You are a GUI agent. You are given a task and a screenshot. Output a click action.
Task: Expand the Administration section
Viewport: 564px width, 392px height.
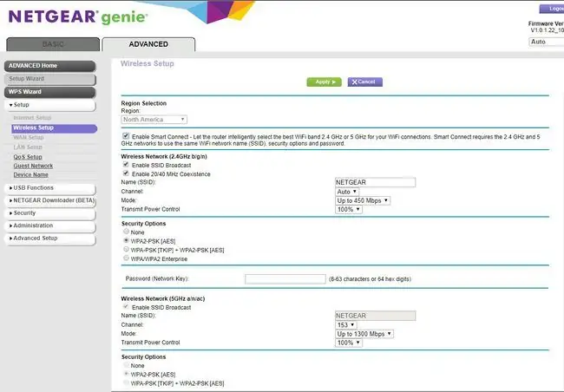pos(50,225)
